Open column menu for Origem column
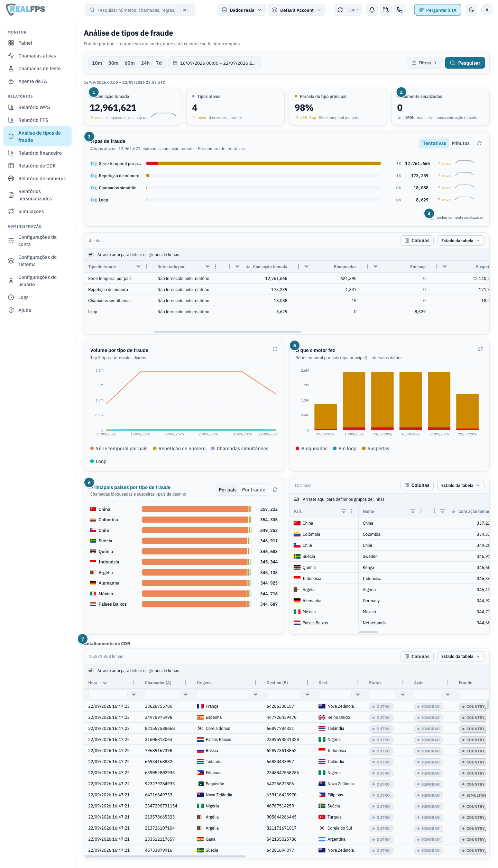Screen dimensions: 498x868 [x=256, y=683]
